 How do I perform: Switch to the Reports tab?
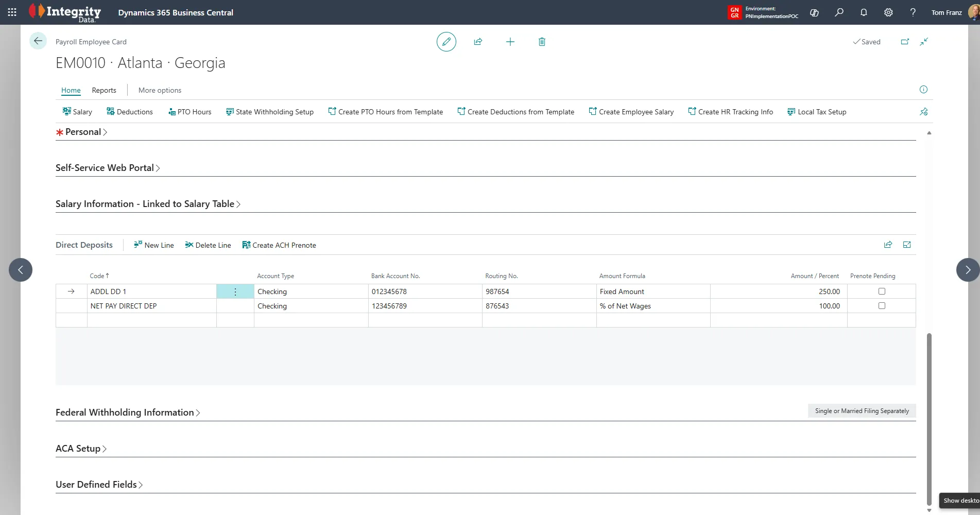(104, 90)
